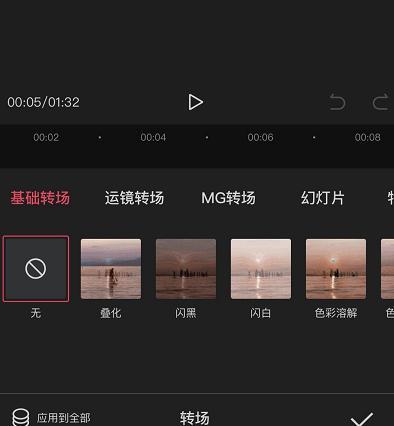Click the 应用到全部 stacked-layers icon
394x426 pixels.
(21, 417)
